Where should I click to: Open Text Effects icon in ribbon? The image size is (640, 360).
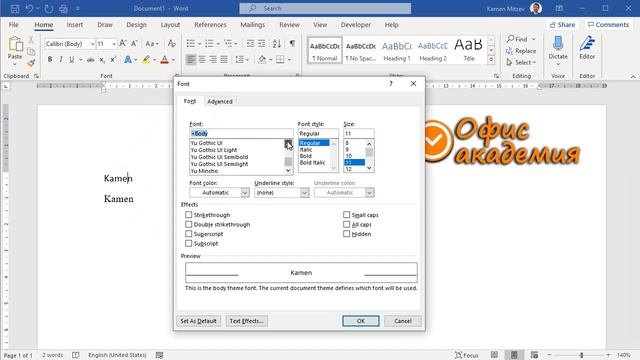click(128, 60)
